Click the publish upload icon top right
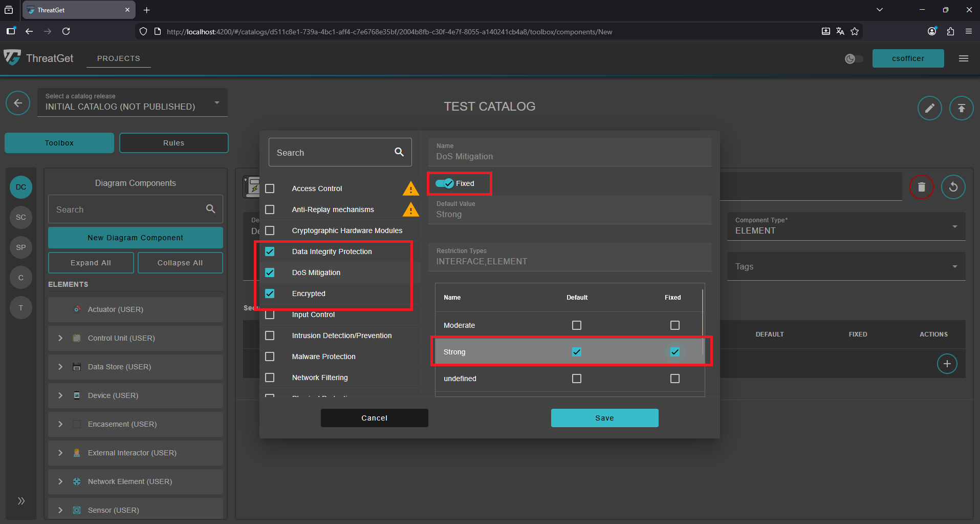The image size is (980, 524). click(x=962, y=108)
